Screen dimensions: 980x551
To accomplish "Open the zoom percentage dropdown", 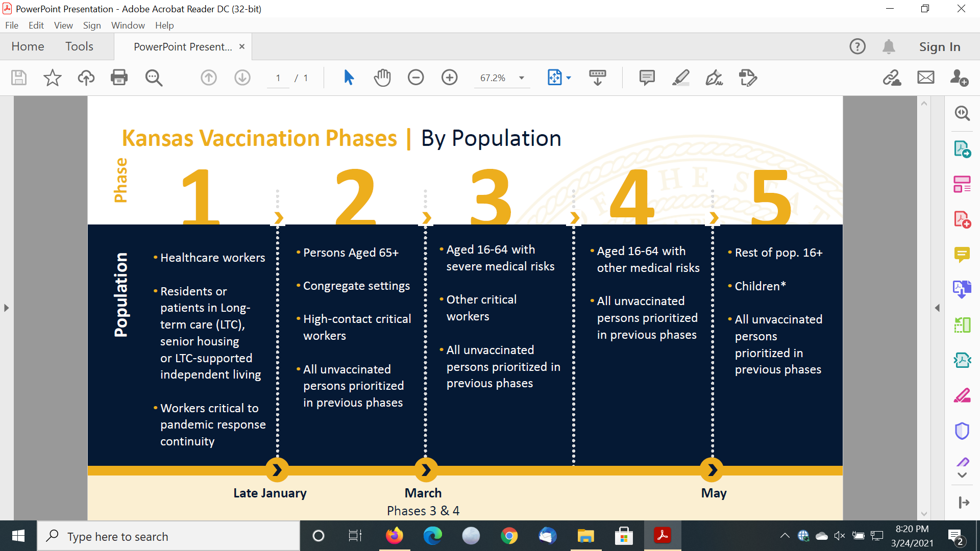I will coord(522,78).
